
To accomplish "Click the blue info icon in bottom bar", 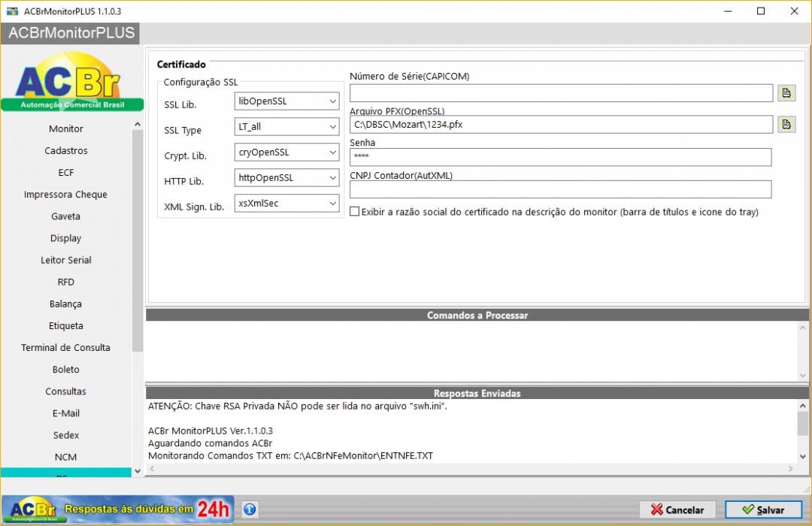I will point(250,509).
